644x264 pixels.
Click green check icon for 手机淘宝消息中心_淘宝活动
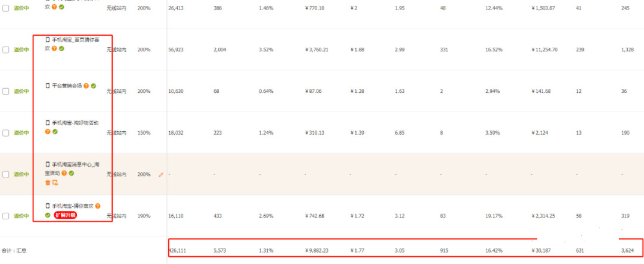71,173
